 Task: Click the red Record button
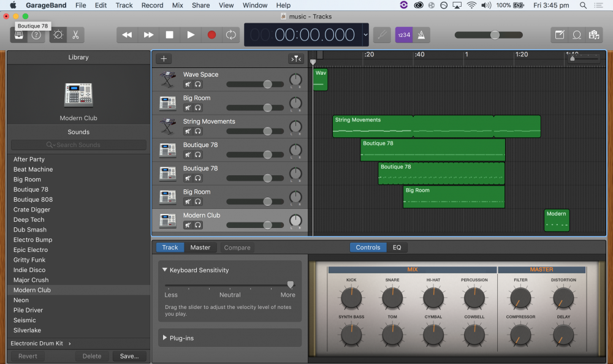click(x=211, y=35)
